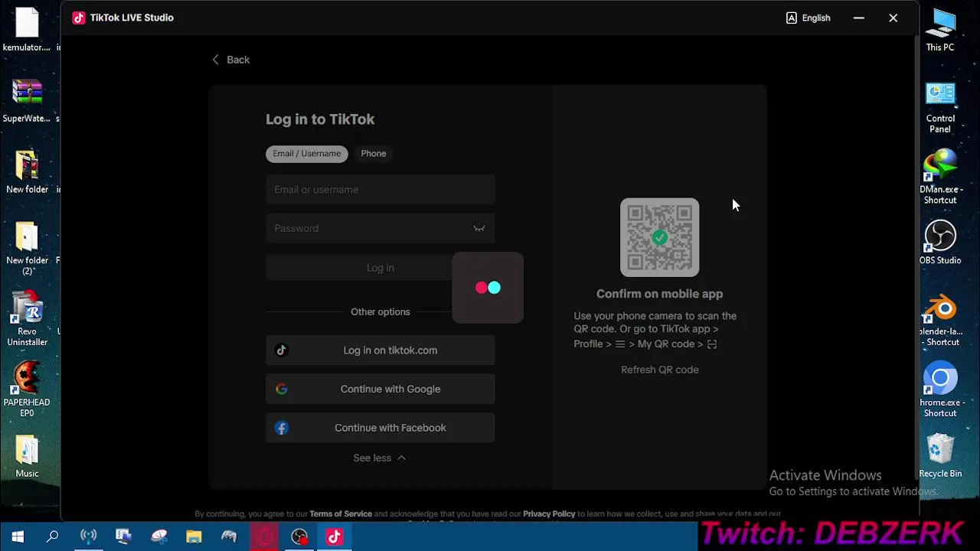Open the snipping tool taskbar icon

(x=158, y=536)
